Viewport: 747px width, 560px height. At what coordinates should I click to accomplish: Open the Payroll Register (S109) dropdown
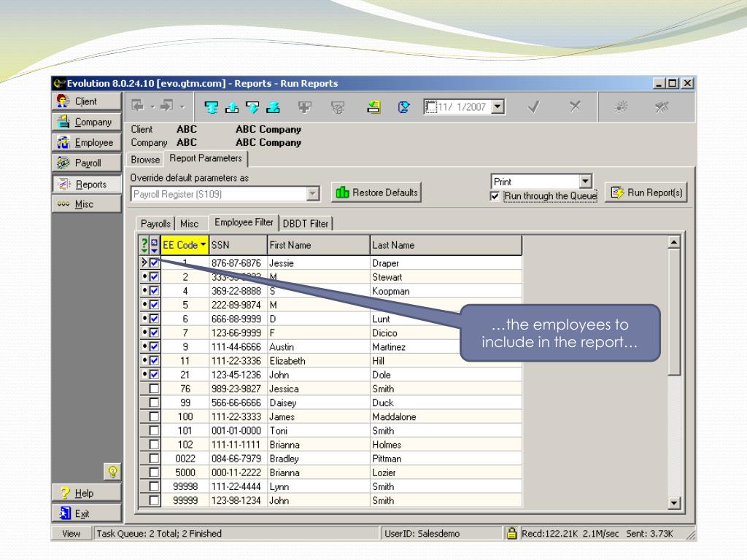coord(313,194)
